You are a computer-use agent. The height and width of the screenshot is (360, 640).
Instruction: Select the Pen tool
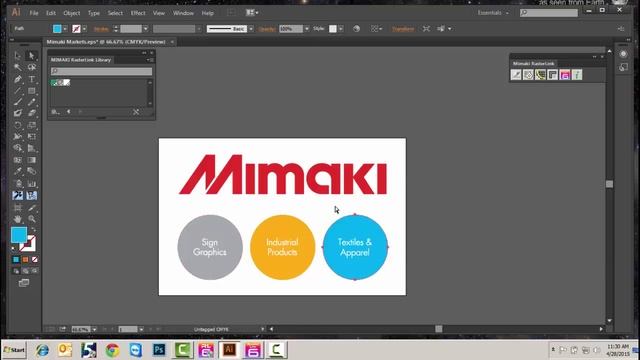(18, 79)
